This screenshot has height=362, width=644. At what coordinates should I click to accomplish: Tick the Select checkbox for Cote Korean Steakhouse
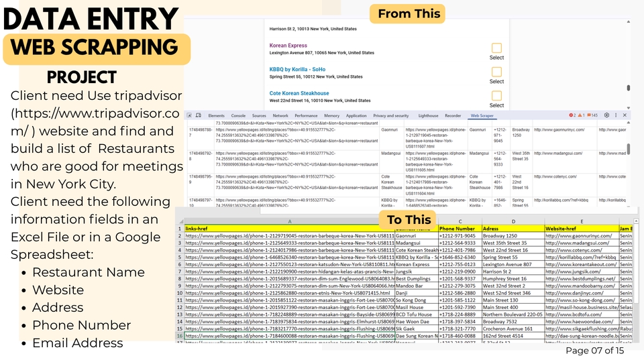coord(496,96)
